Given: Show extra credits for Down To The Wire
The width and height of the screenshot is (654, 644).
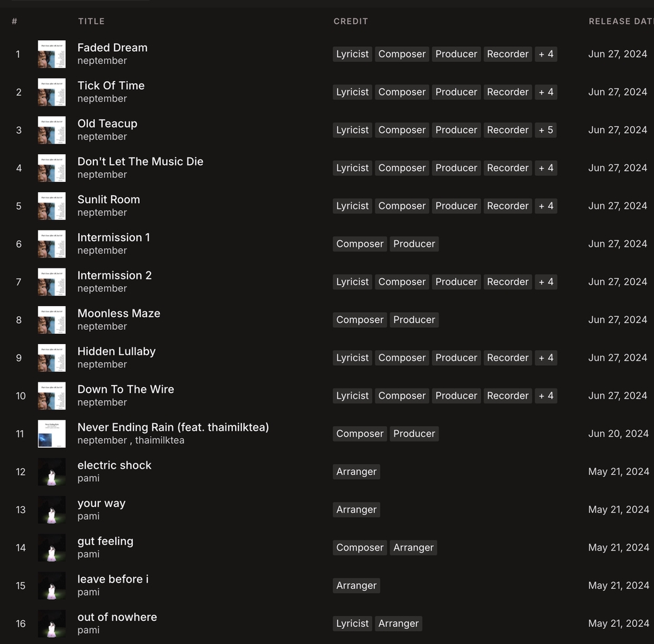Looking at the screenshot, I should (546, 396).
